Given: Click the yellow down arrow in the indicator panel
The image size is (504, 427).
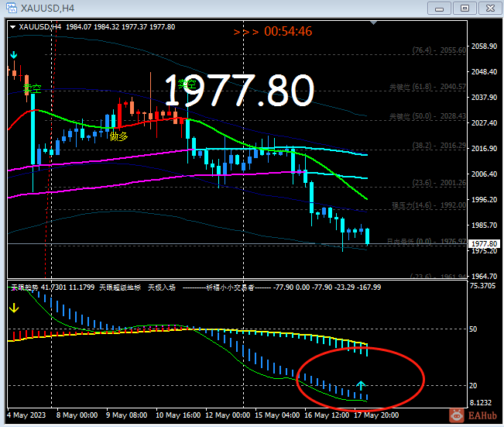Looking at the screenshot, I should pos(14,308).
